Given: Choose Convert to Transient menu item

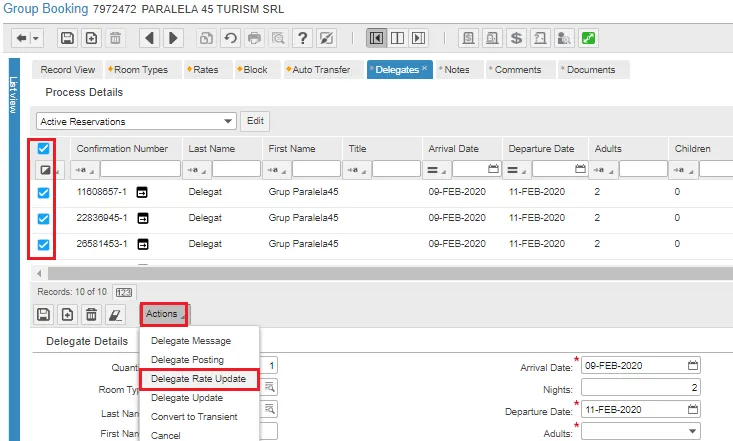Looking at the screenshot, I should coord(194,417).
